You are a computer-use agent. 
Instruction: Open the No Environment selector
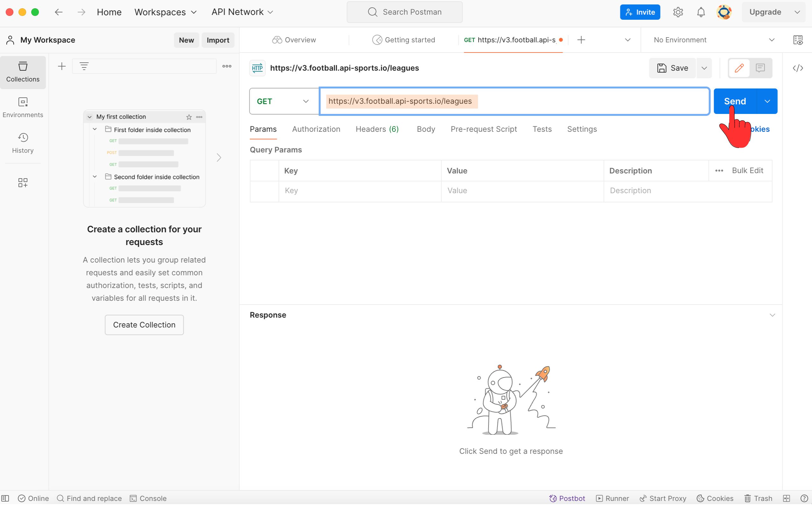[714, 40]
